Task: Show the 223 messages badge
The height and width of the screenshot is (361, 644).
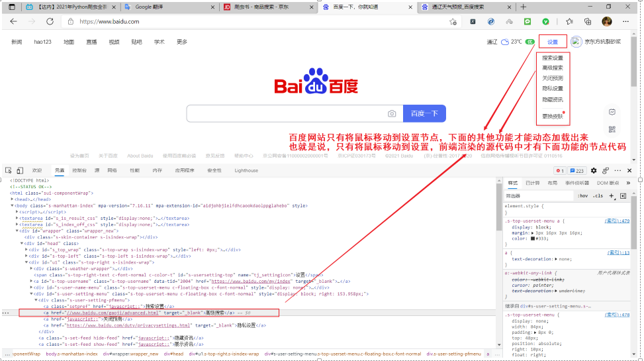Action: [x=577, y=171]
